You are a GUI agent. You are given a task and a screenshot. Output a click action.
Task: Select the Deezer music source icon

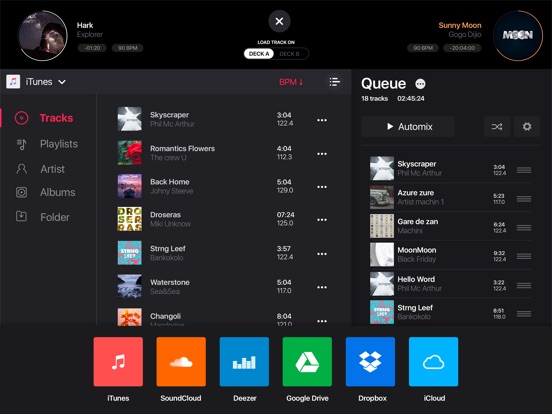[244, 362]
